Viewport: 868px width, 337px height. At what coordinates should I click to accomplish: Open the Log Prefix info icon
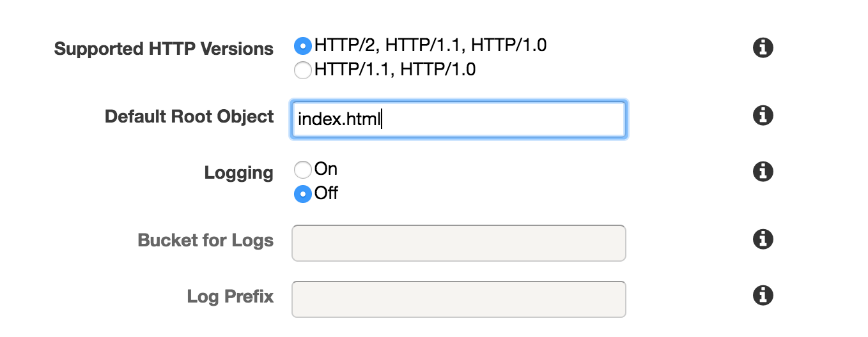tap(763, 296)
